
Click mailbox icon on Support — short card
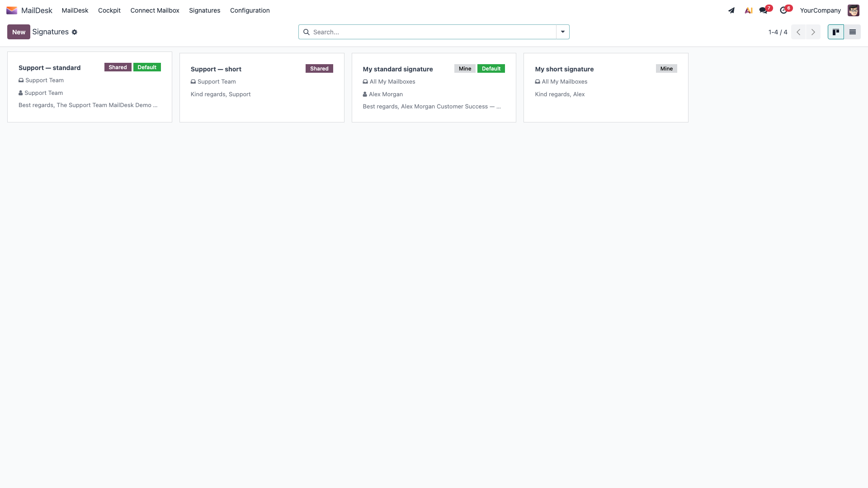(193, 82)
